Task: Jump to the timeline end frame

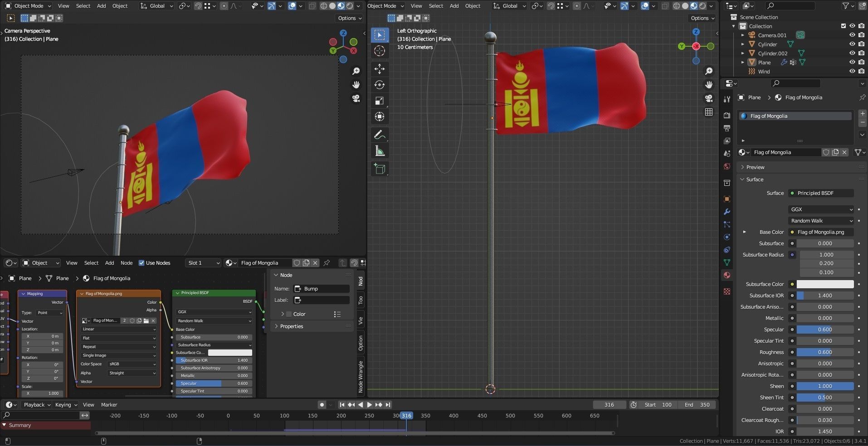Action: coord(388,405)
